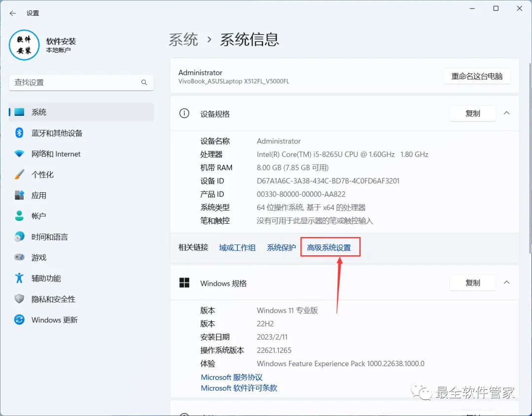Go to 个性化 settings
This screenshot has height=416, width=532.
(81, 174)
